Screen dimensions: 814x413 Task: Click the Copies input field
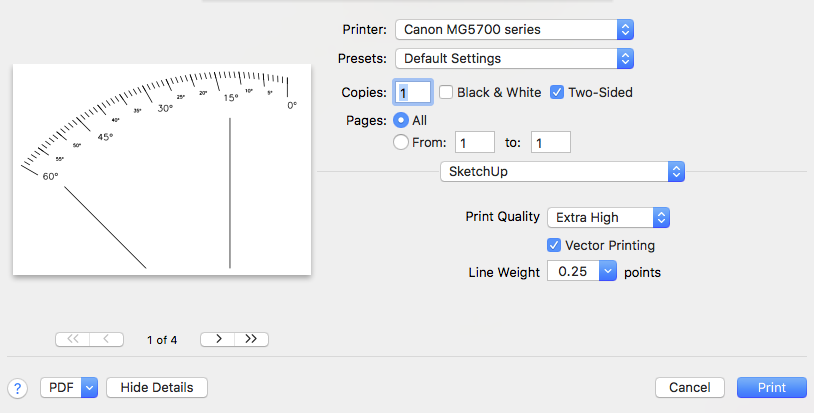click(x=415, y=92)
